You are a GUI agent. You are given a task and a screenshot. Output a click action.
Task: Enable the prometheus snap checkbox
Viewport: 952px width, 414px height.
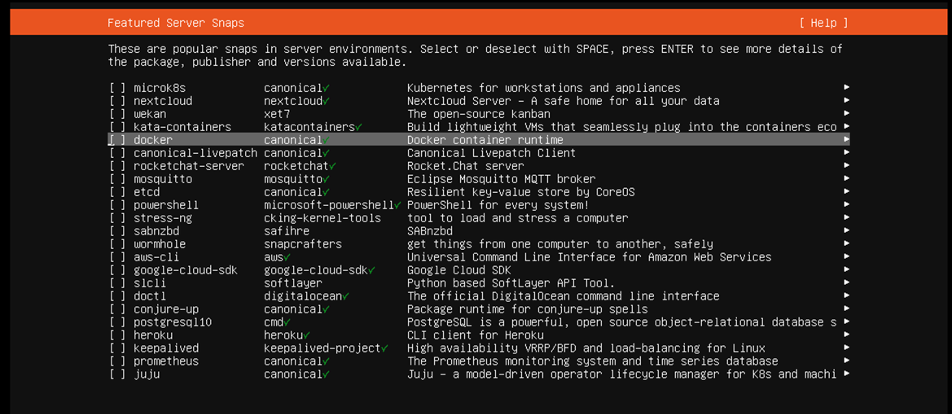coord(118,361)
